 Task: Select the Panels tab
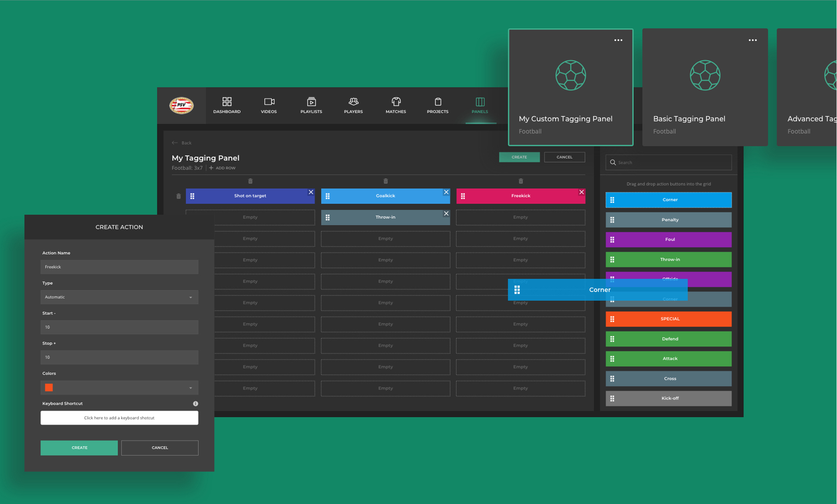(x=480, y=105)
